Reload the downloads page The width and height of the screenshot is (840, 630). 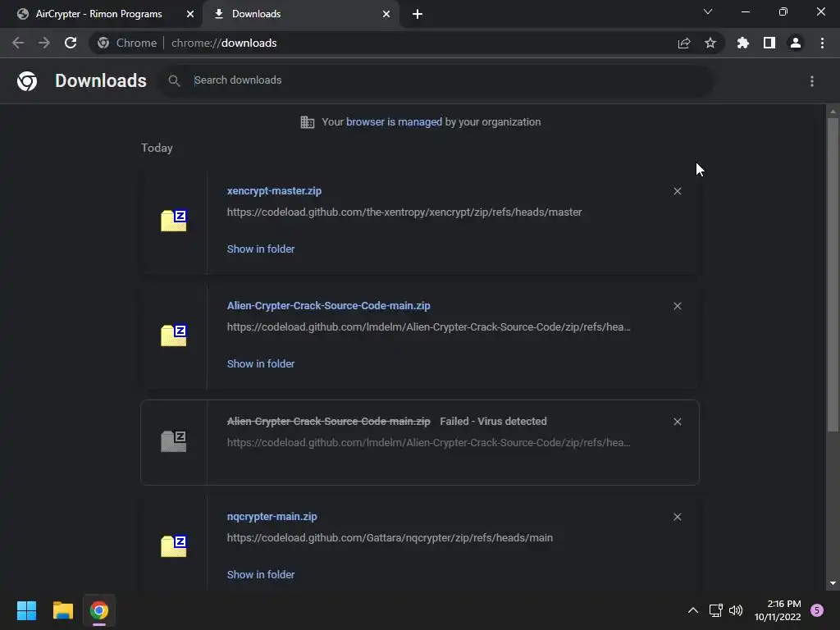click(x=71, y=43)
